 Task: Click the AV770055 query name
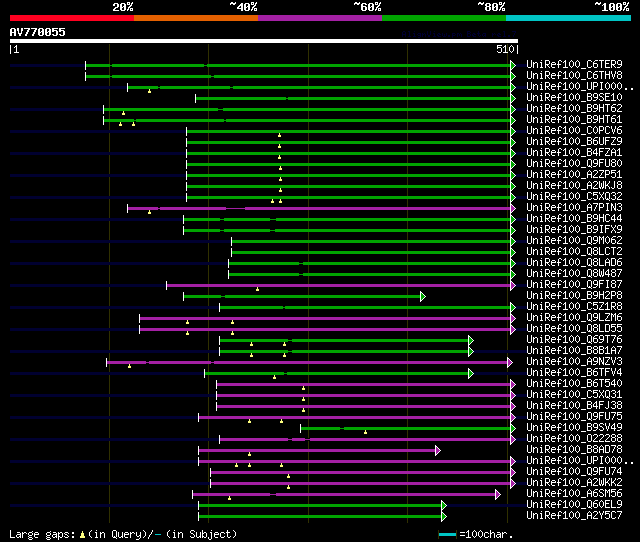click(x=38, y=32)
